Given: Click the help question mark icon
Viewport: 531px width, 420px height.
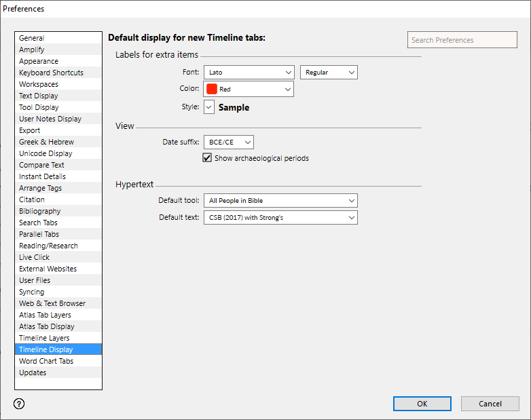Looking at the screenshot, I should (19, 404).
